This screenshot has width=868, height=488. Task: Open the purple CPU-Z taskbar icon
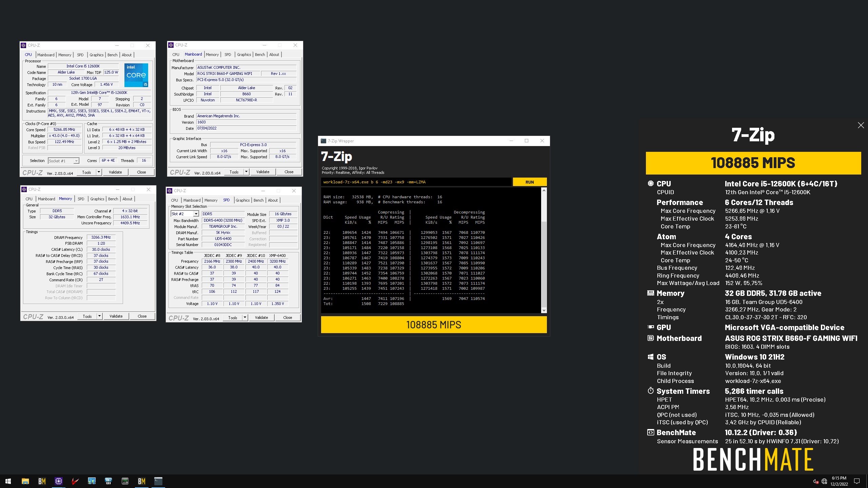tap(58, 481)
